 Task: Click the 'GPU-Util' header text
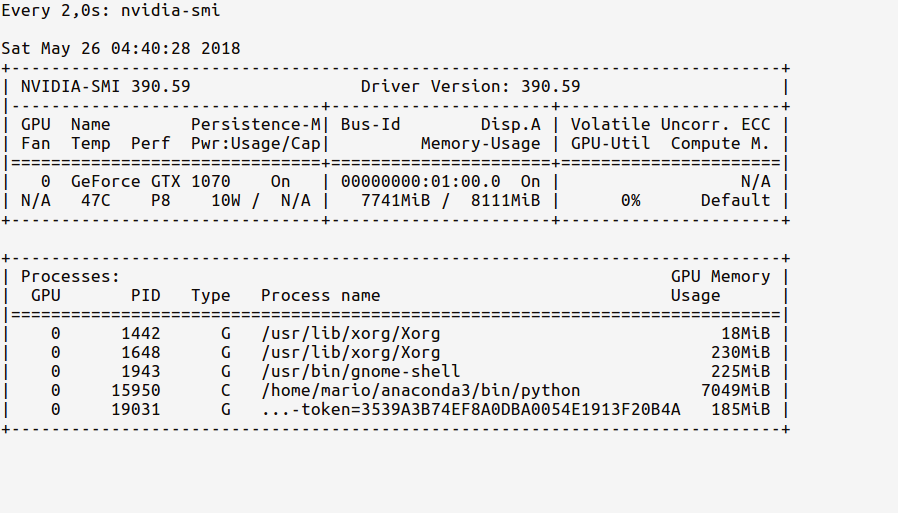[x=611, y=144]
